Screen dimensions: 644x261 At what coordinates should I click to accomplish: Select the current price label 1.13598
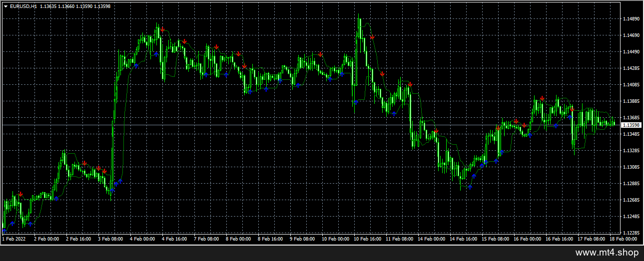[x=632, y=125]
